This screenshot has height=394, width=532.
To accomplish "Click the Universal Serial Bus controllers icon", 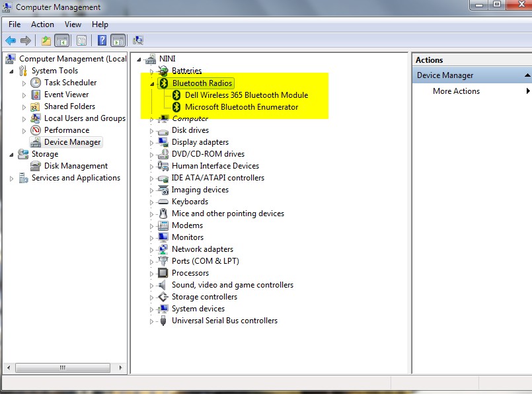I will 163,321.
